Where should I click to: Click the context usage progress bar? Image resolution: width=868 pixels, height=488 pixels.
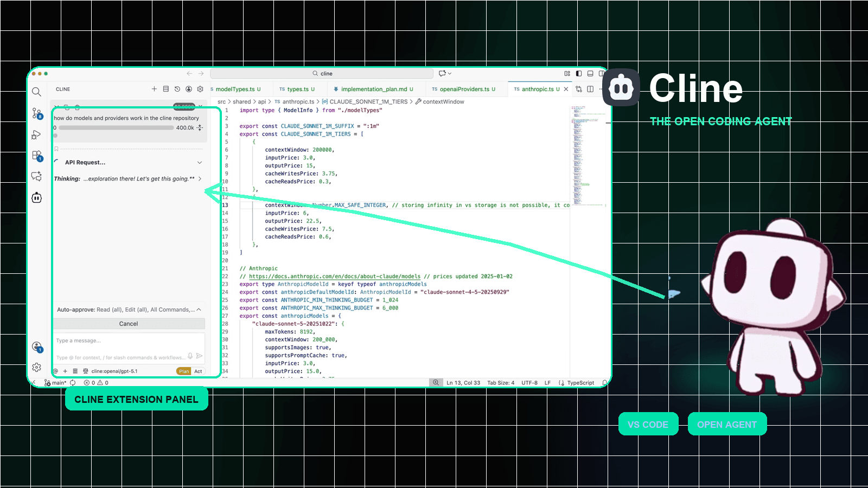coord(117,128)
